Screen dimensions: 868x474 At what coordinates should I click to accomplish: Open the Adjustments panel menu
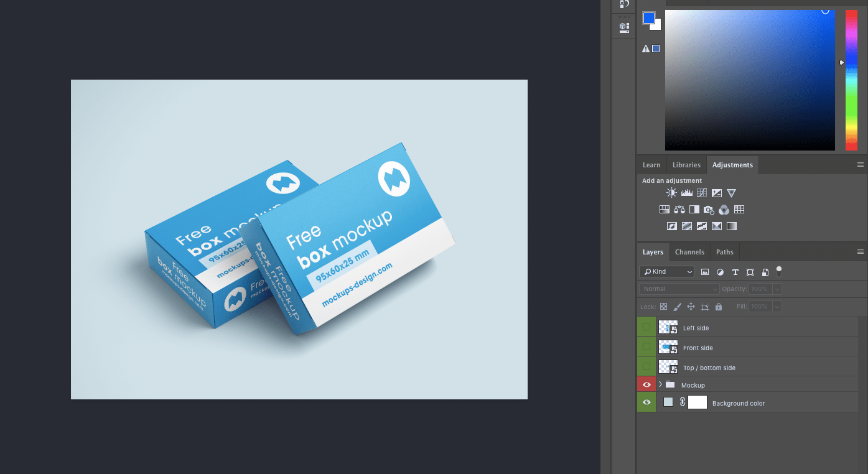(x=859, y=164)
